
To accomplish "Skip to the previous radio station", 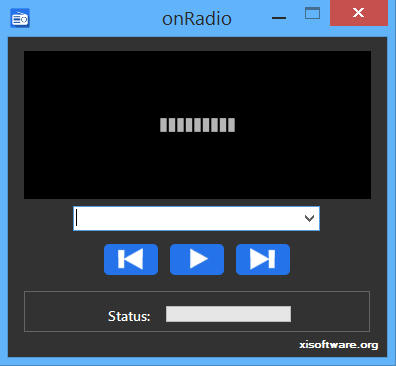I will pyautogui.click(x=131, y=259).
